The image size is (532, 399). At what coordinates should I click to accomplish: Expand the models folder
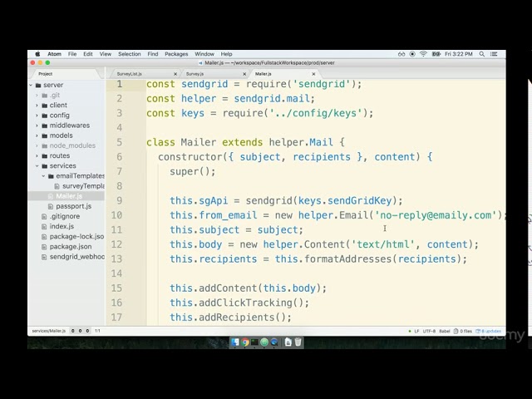tap(37, 135)
